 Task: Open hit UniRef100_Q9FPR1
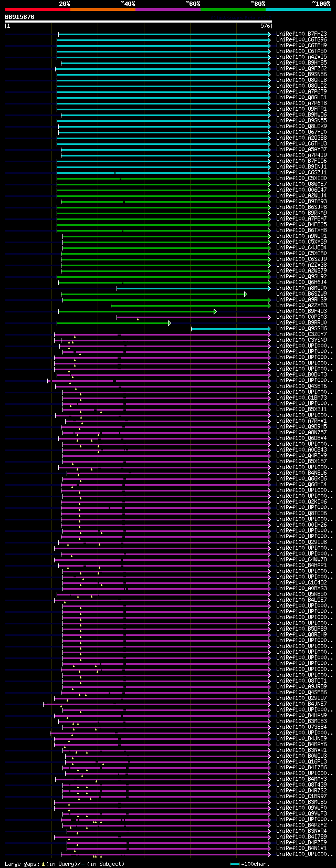[x=301, y=109]
